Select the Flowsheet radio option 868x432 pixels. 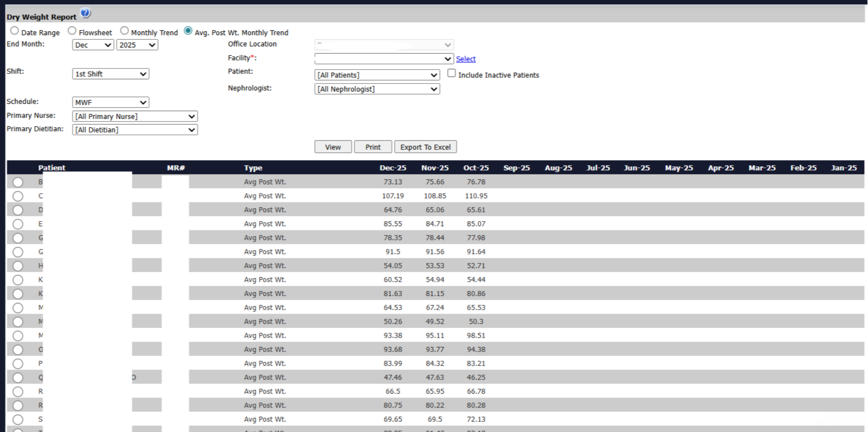(72, 31)
